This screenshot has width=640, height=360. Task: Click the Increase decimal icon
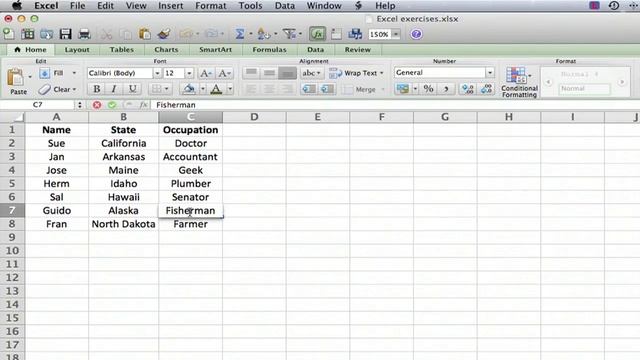[x=468, y=89]
